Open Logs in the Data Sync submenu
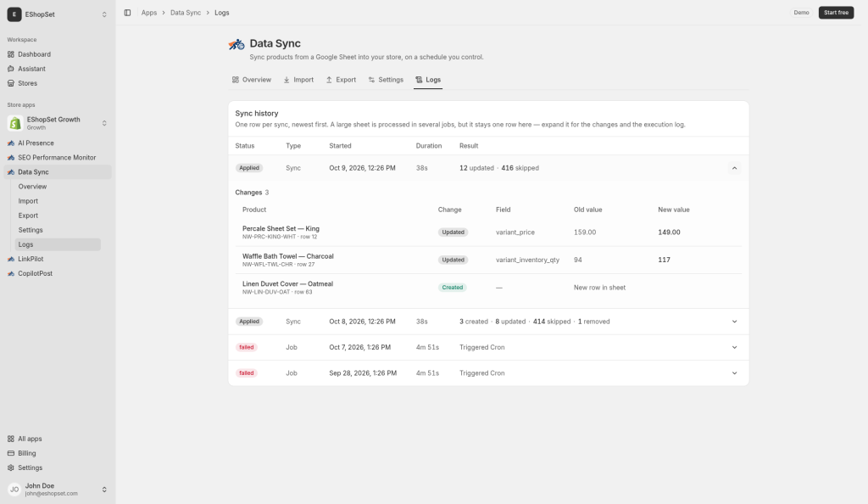Viewport: 868px width, 504px height. 58,244
